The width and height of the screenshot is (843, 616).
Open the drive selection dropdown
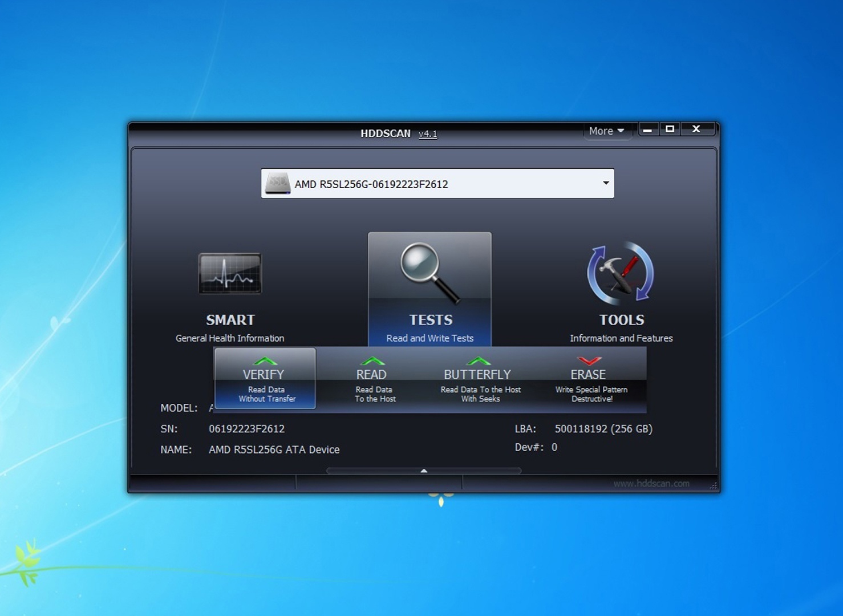tap(437, 184)
